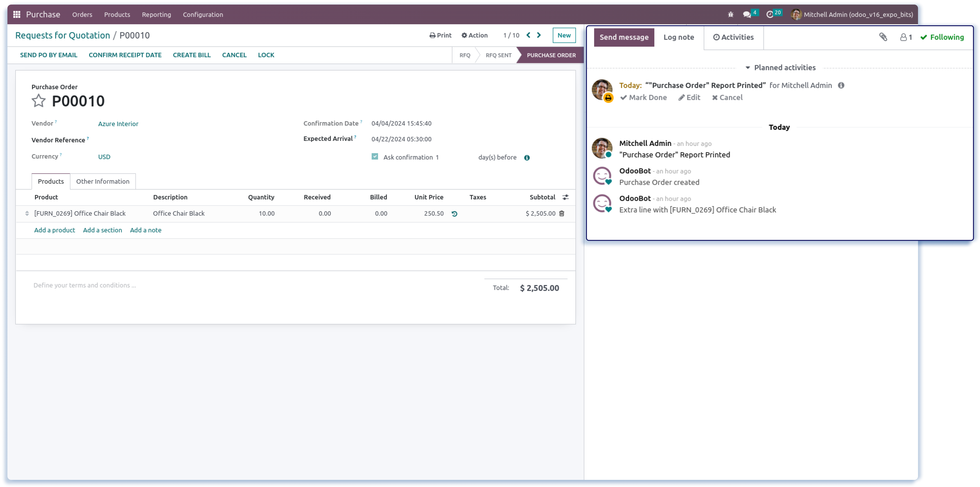Click the [FURN_0269] Office Chair Black product cell

pyautogui.click(x=80, y=214)
